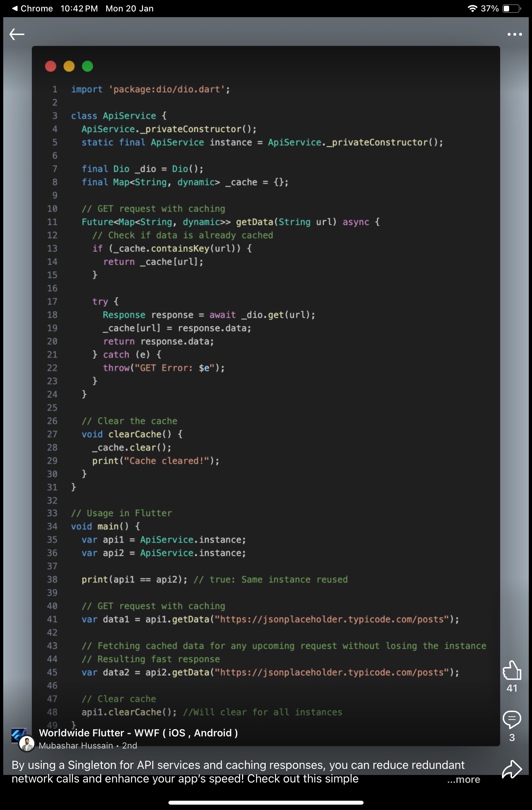Tap the Wi-Fi status icon
Screen dimensions: 532x810
point(472,9)
